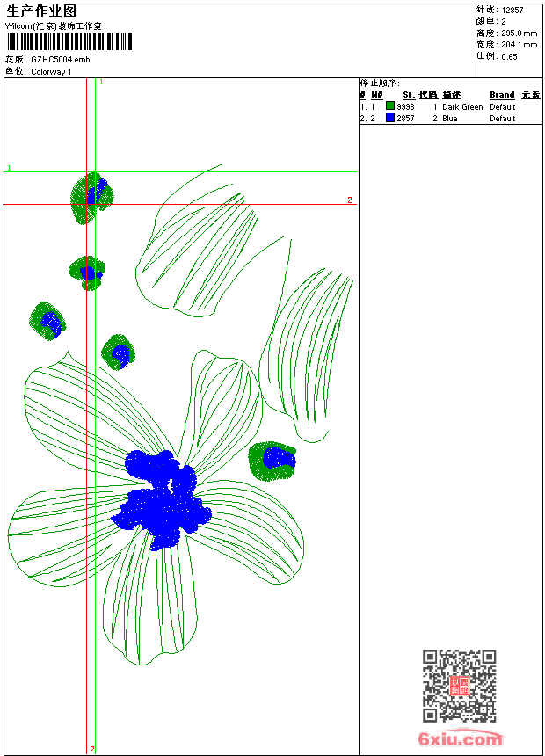Click the "Brand" column header
Image resolution: width=545 pixels, height=756 pixels.
point(502,95)
